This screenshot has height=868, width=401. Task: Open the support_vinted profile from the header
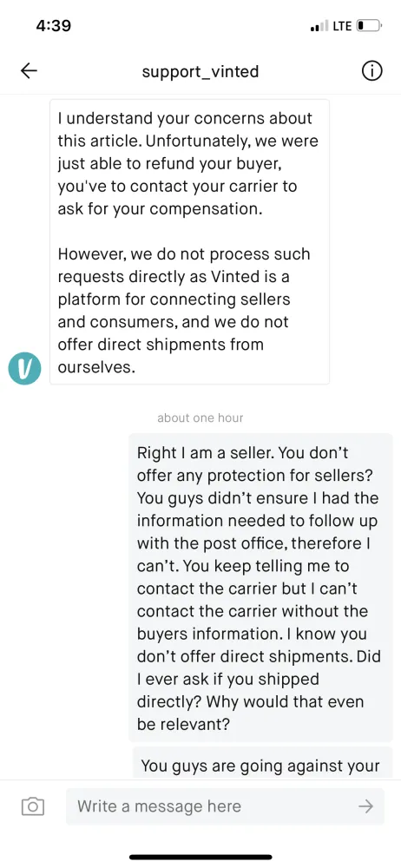coord(200,71)
